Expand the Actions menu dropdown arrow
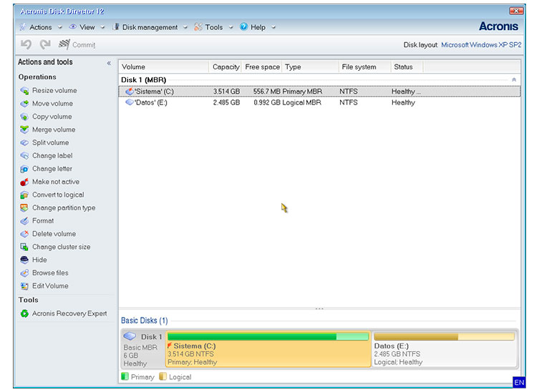 point(59,27)
